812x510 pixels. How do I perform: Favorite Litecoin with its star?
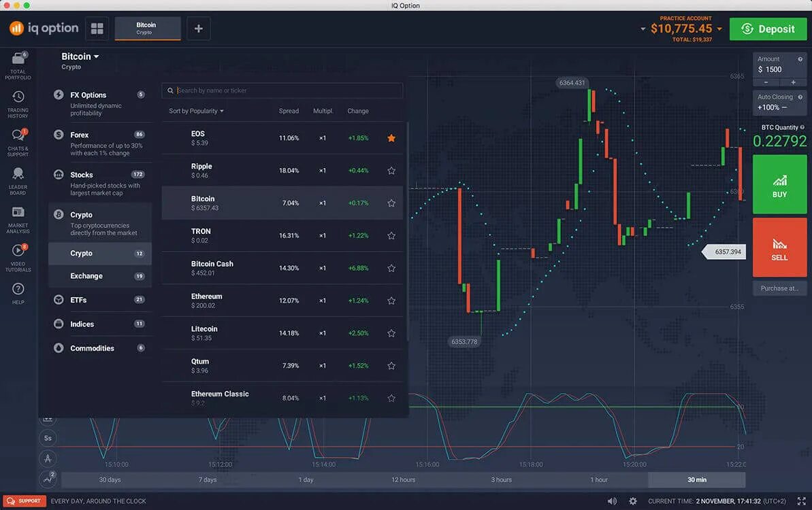[391, 333]
